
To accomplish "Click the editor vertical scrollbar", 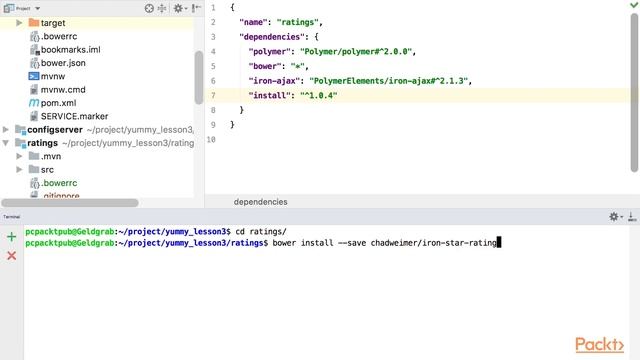I will pyautogui.click(x=634, y=92).
